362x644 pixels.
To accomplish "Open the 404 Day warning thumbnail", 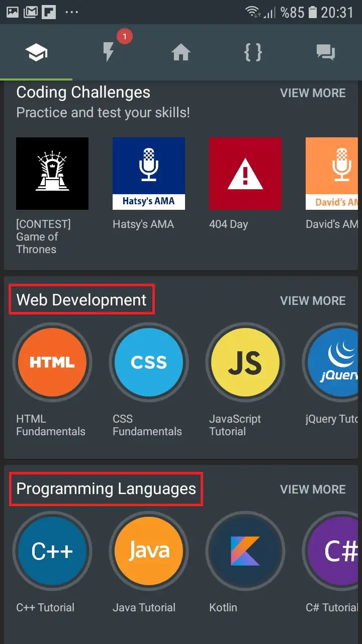I will [x=245, y=174].
